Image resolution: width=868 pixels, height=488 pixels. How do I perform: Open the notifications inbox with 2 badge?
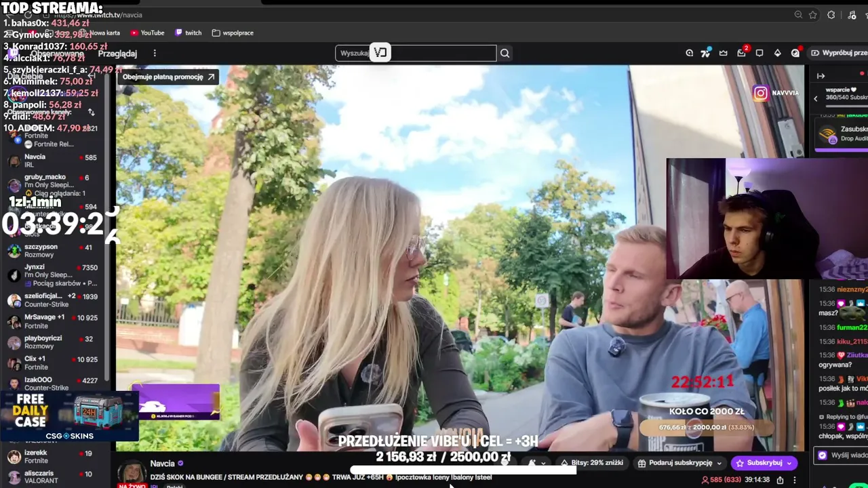742,53
